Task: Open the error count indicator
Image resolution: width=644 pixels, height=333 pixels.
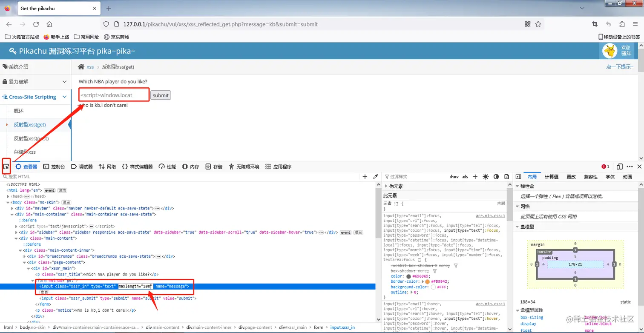Action: tap(605, 166)
